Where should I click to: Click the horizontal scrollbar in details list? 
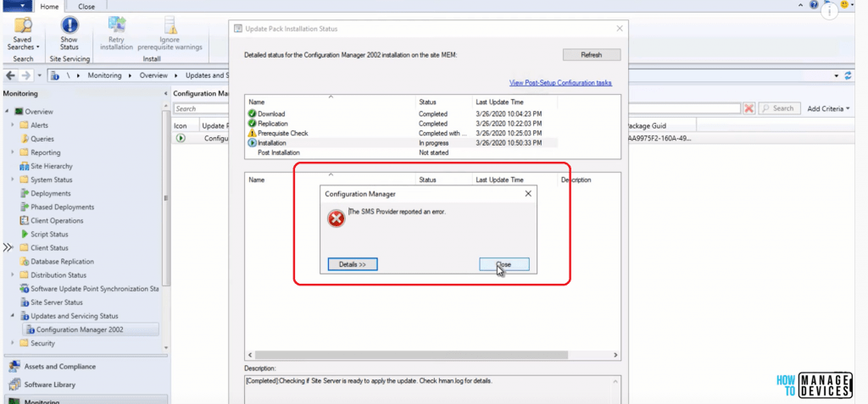[411, 355]
